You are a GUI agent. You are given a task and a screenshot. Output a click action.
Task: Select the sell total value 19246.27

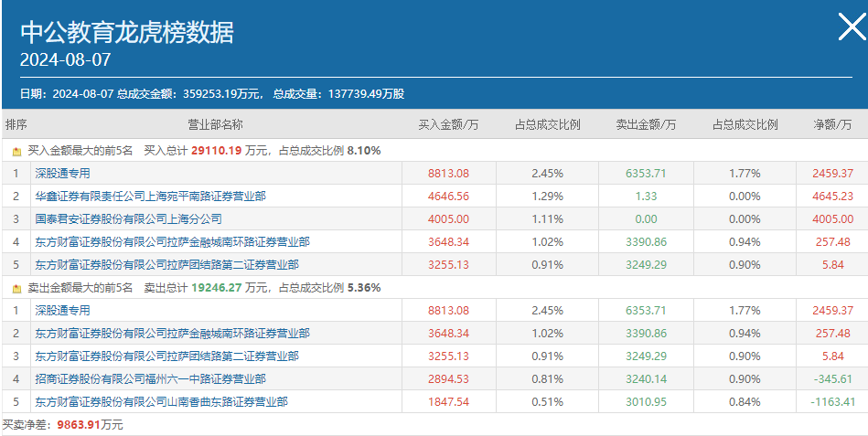(217, 288)
